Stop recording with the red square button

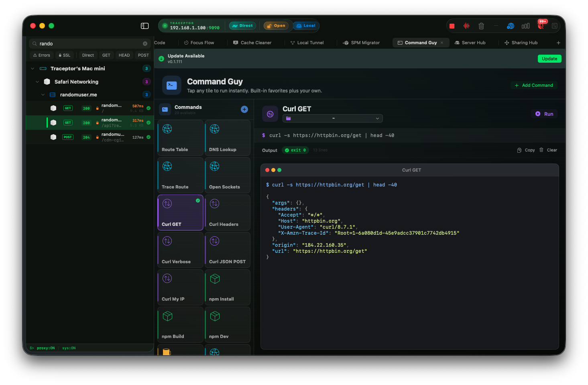(452, 26)
